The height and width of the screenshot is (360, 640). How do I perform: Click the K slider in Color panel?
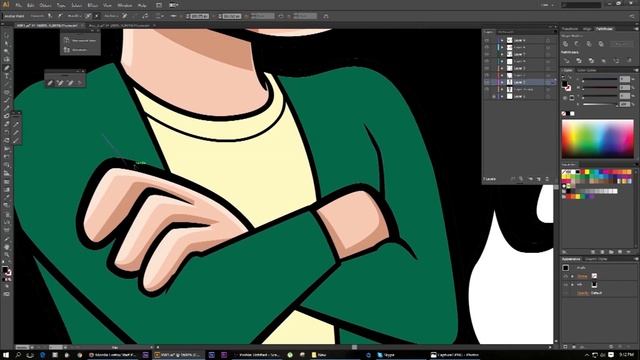(600, 104)
